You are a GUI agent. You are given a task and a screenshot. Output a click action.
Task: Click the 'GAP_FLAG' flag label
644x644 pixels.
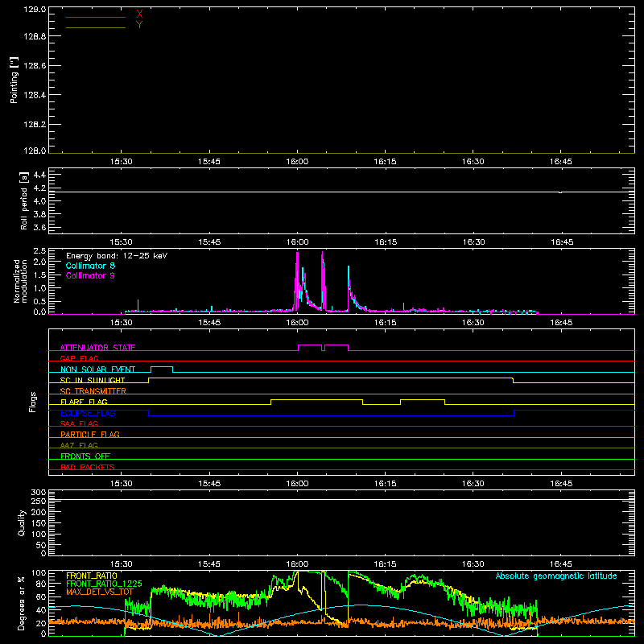(79, 358)
